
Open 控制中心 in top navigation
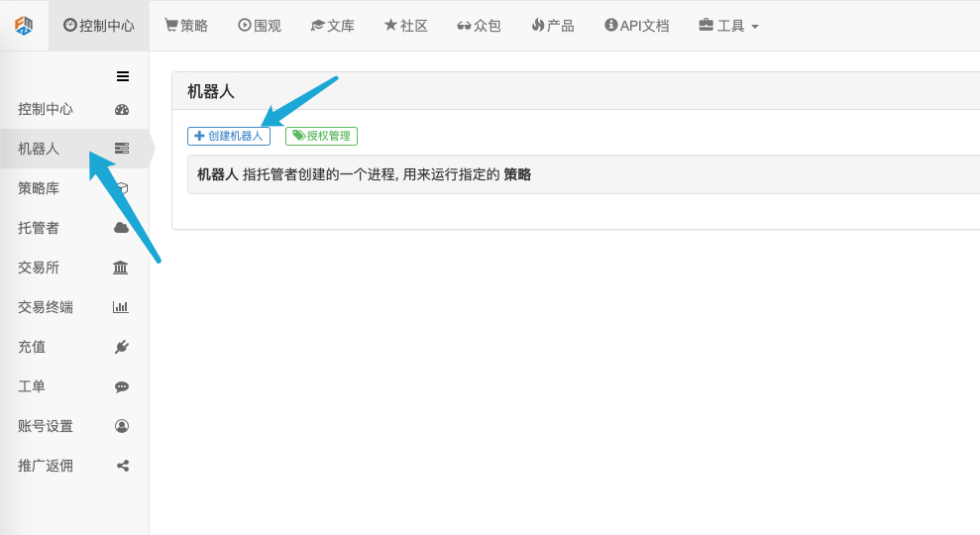click(99, 26)
